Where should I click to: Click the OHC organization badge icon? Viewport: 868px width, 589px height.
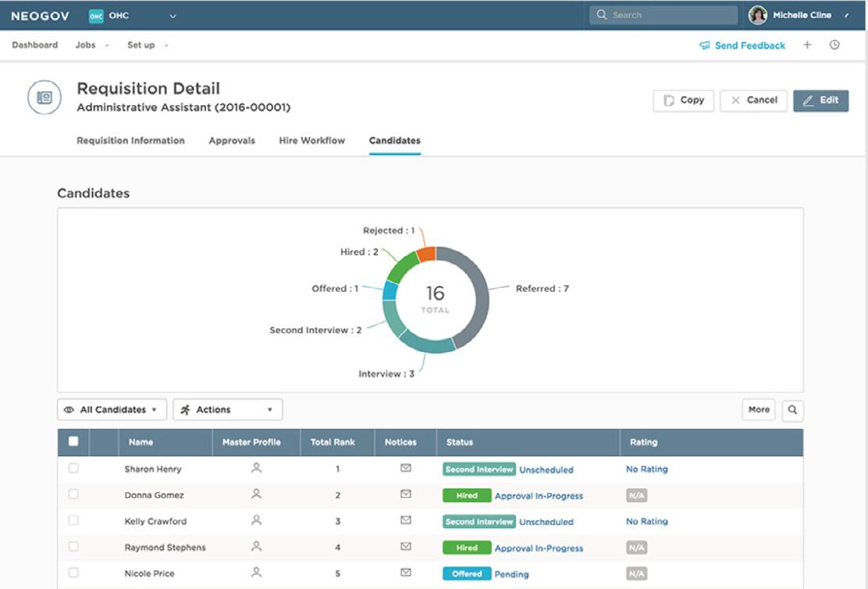(96, 16)
